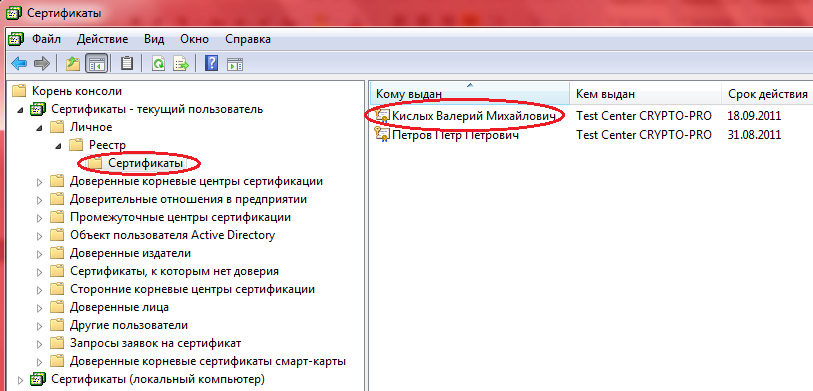The height and width of the screenshot is (391, 813).
Task: Click the Личное folder icon
Action: (57, 127)
